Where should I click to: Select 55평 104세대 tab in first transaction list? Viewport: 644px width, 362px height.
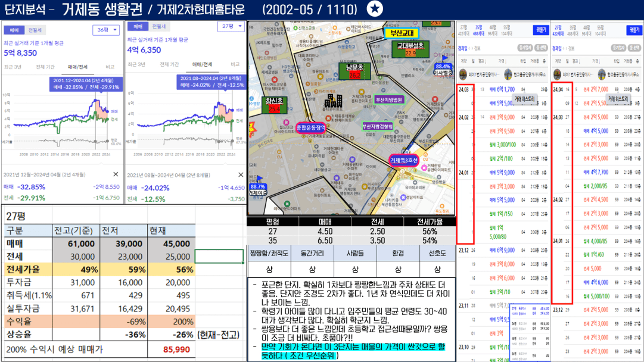(x=506, y=30)
